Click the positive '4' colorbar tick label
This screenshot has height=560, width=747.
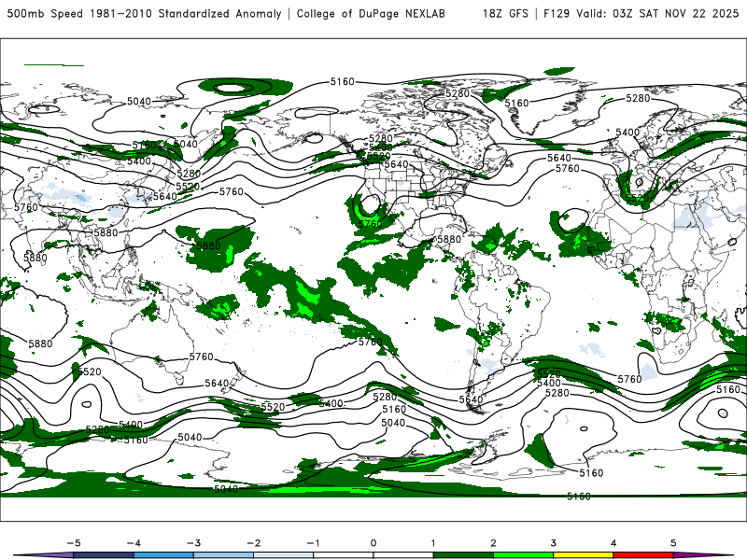point(613,543)
